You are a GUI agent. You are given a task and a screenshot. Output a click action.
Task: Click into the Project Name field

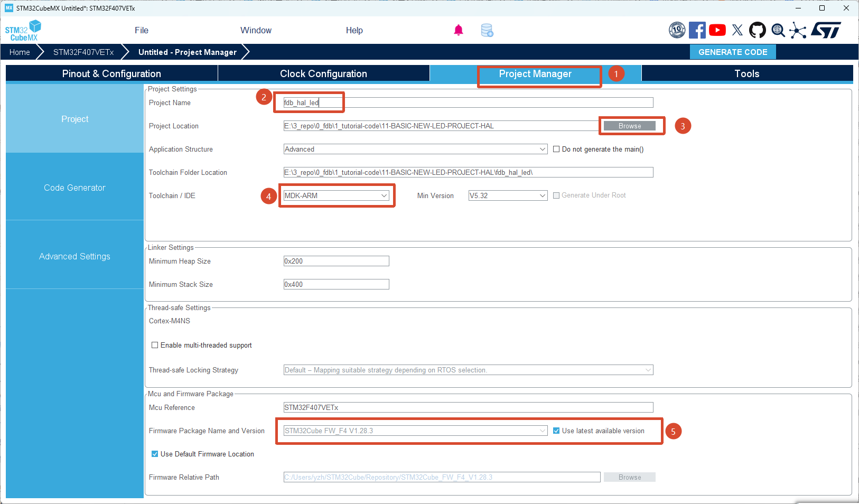click(x=468, y=102)
